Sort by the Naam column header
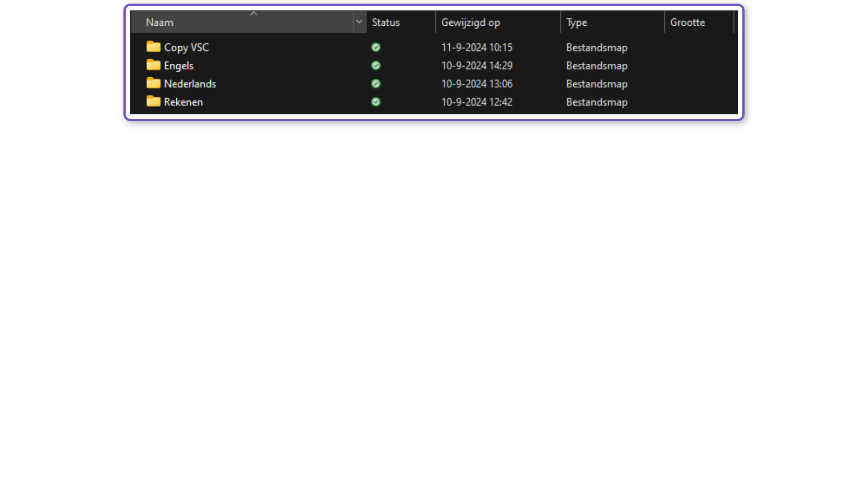The image size is (868, 488). pos(159,23)
